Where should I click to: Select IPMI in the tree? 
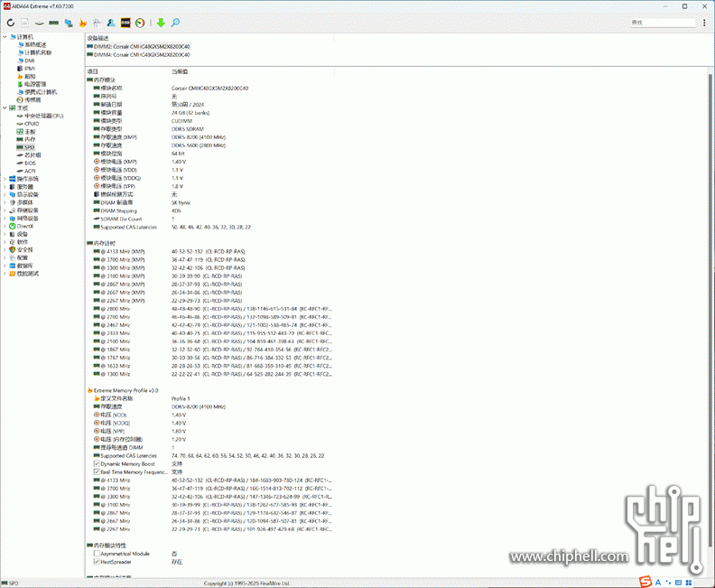pyautogui.click(x=30, y=69)
